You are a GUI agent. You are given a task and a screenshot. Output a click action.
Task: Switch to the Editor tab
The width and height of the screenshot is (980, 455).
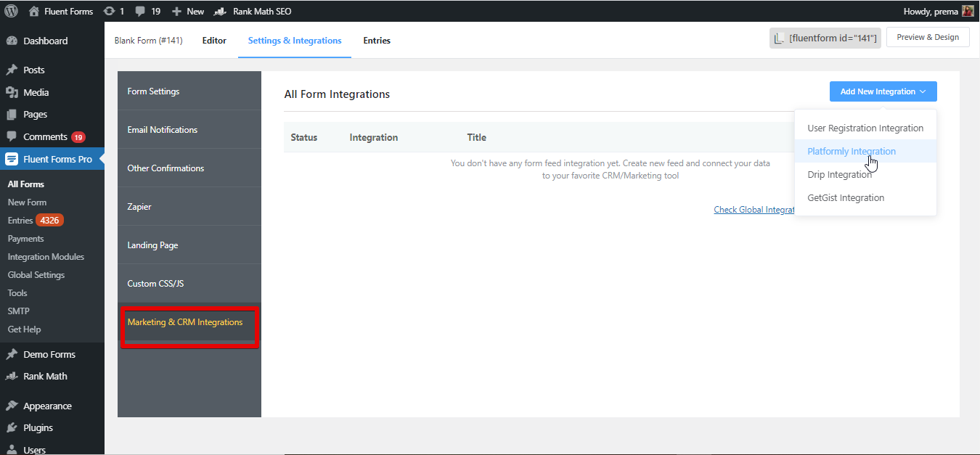pyautogui.click(x=214, y=41)
